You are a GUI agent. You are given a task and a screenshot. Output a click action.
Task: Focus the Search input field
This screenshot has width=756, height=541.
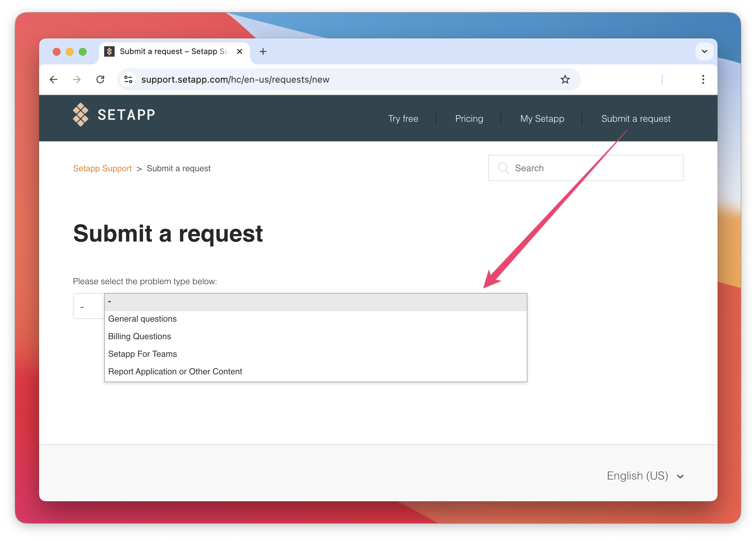click(586, 168)
